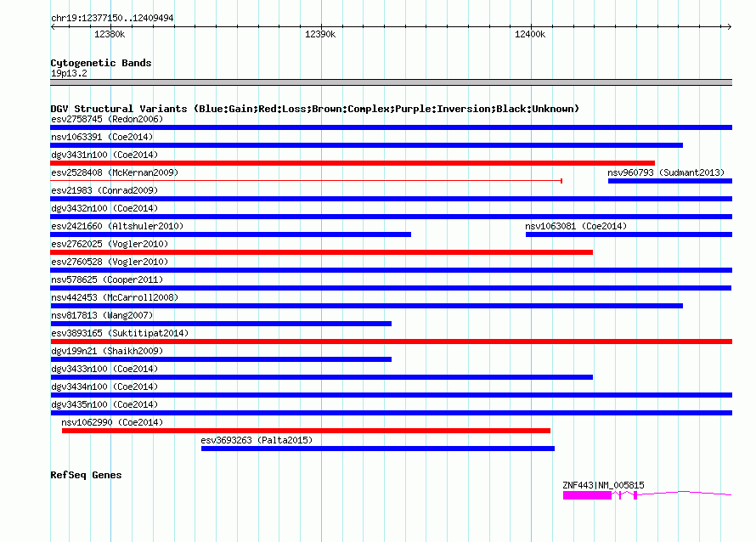Click the esv2758745 (Redon2006) variant label

tap(107, 119)
